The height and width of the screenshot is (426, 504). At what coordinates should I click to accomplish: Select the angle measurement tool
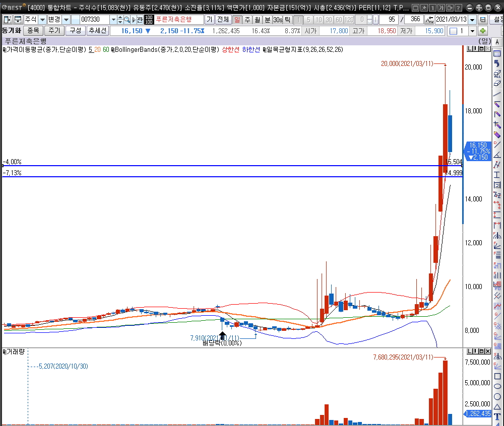pyautogui.click(x=497, y=156)
